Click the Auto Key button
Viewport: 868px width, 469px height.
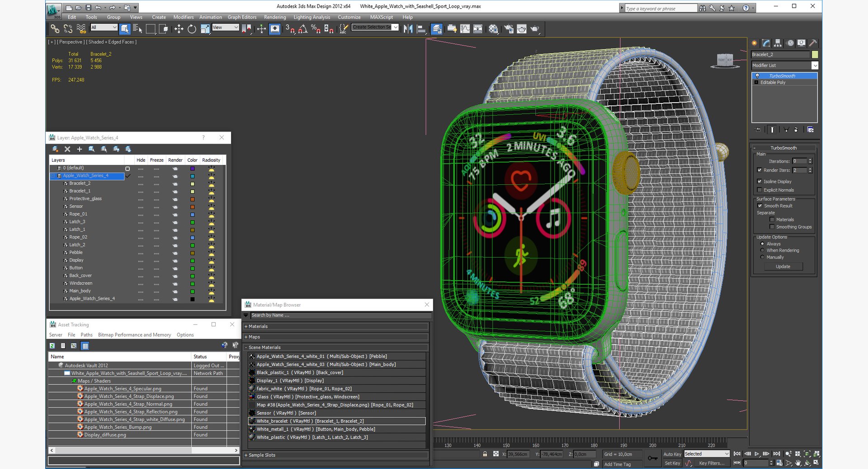pyautogui.click(x=672, y=454)
